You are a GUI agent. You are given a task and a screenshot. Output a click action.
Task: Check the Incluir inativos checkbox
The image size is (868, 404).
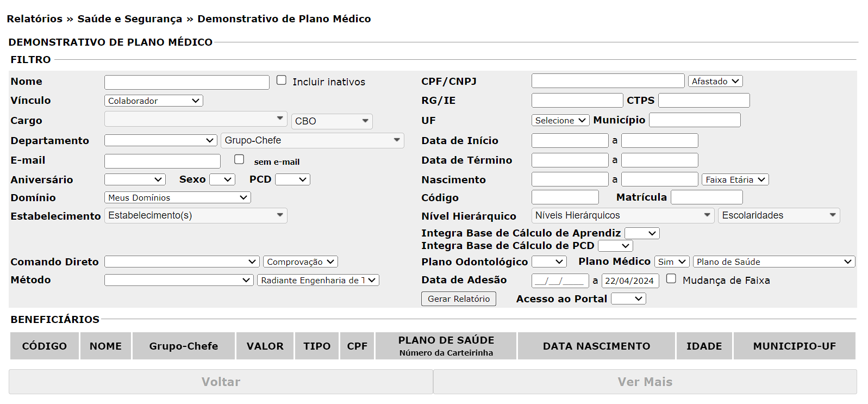282,80
